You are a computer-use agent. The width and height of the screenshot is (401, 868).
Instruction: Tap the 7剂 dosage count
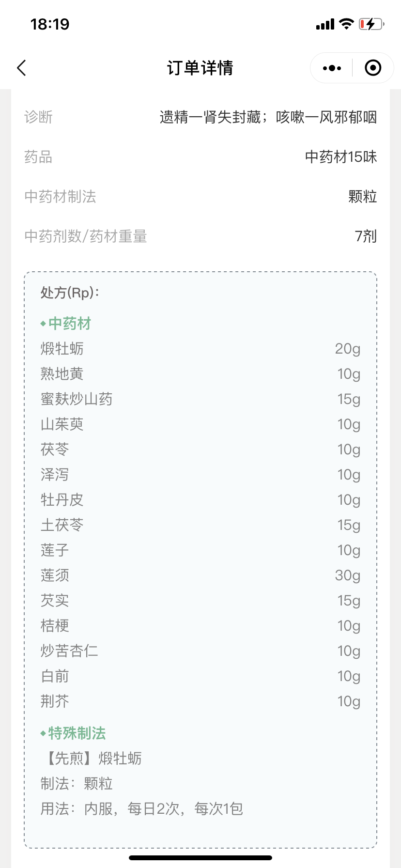(366, 236)
